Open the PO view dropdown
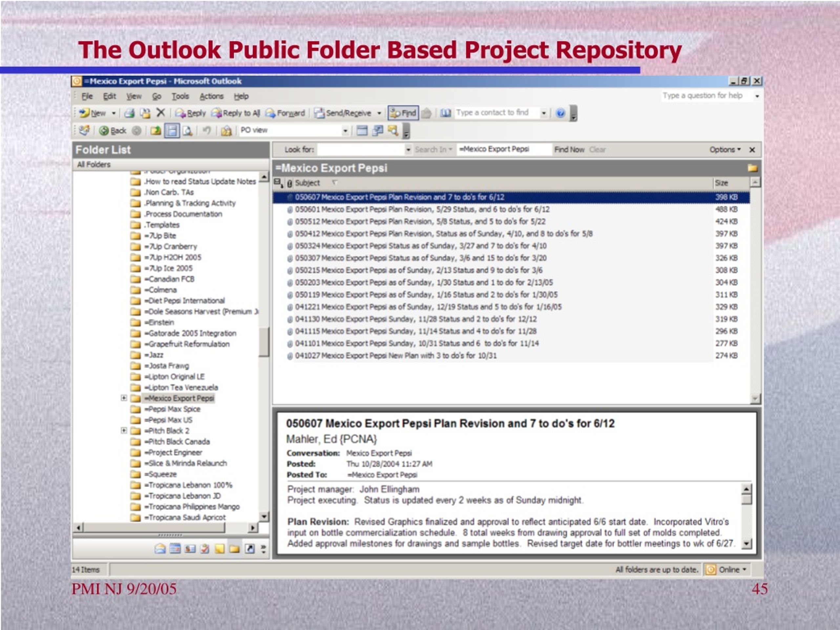 tap(345, 131)
